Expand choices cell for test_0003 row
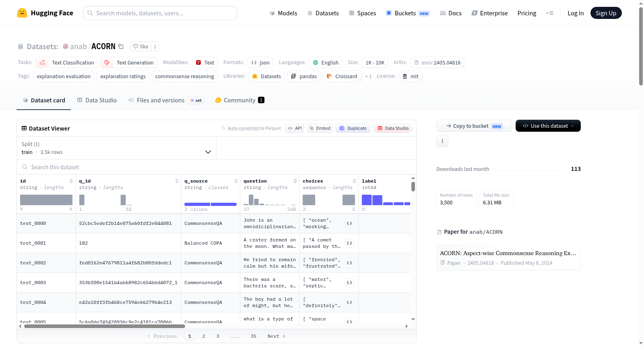 pos(349,283)
